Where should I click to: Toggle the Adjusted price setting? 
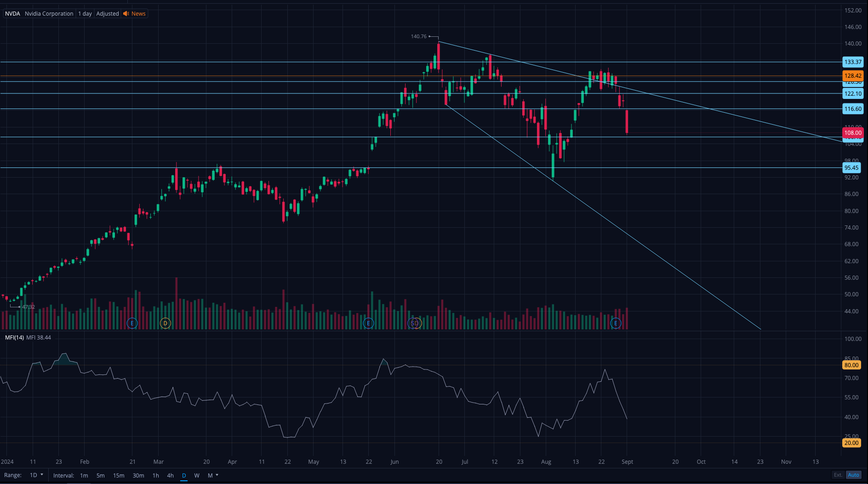[x=108, y=14]
